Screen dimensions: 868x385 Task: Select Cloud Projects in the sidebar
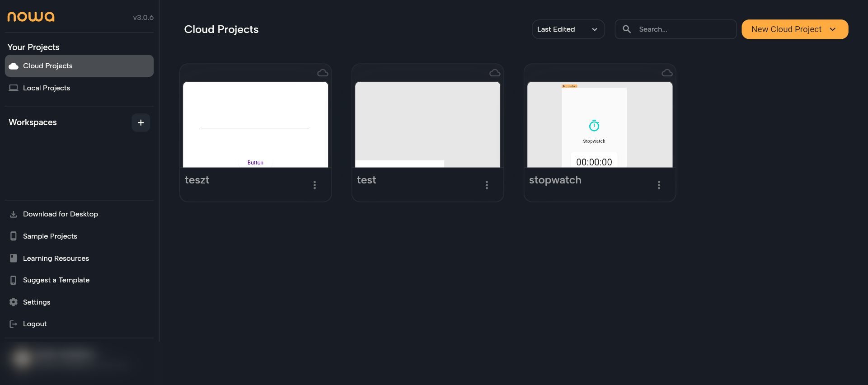pyautogui.click(x=79, y=66)
